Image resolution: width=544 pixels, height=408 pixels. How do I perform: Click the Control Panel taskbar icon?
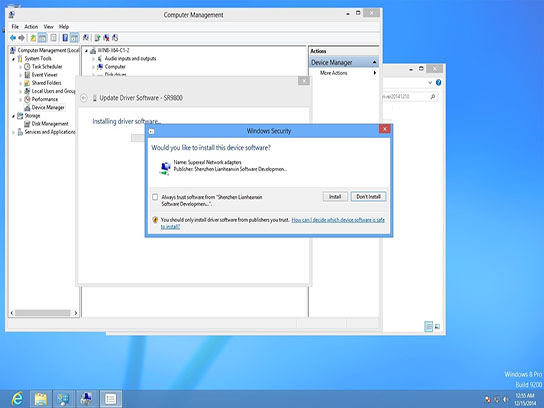(x=63, y=399)
